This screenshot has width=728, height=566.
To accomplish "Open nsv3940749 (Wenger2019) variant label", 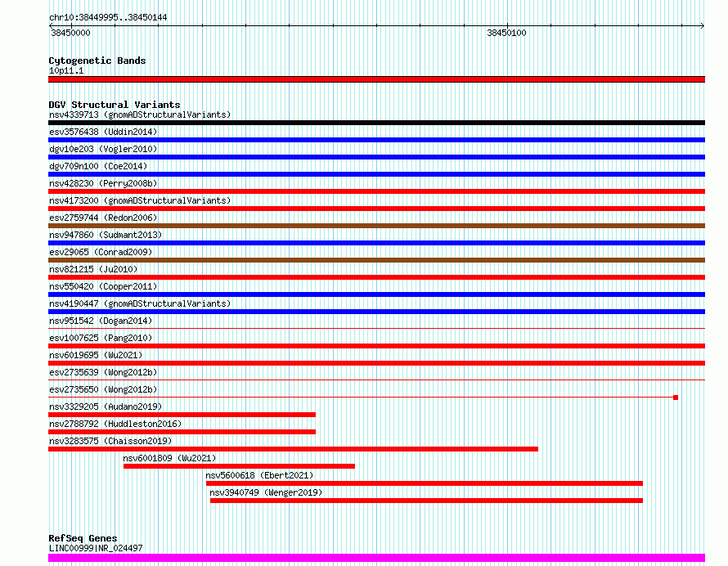I will click(266, 492).
